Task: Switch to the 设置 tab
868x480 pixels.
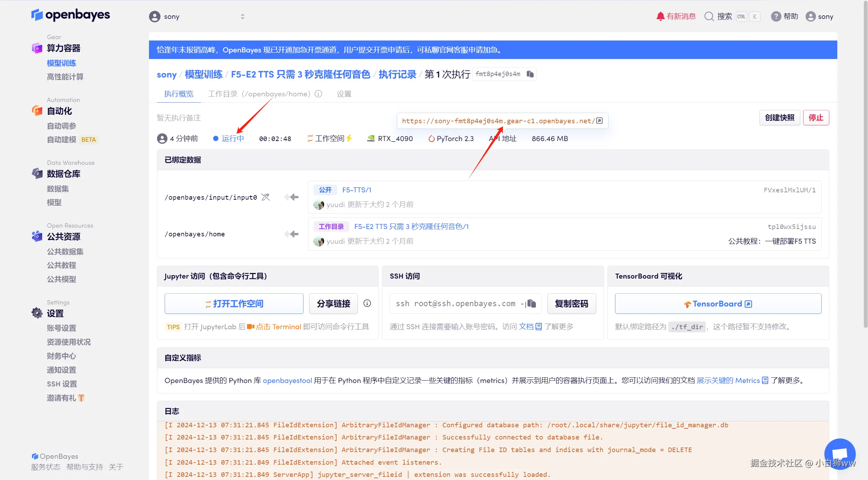Action: click(344, 94)
